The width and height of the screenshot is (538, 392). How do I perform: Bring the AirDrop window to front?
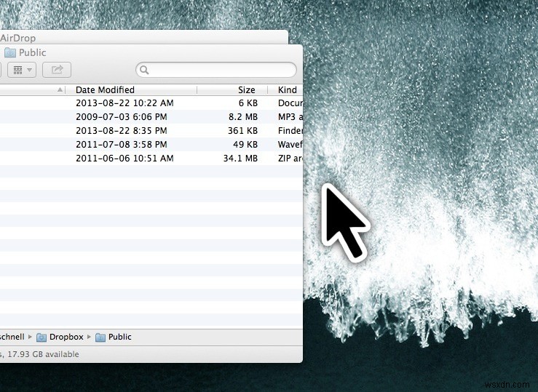pos(144,37)
